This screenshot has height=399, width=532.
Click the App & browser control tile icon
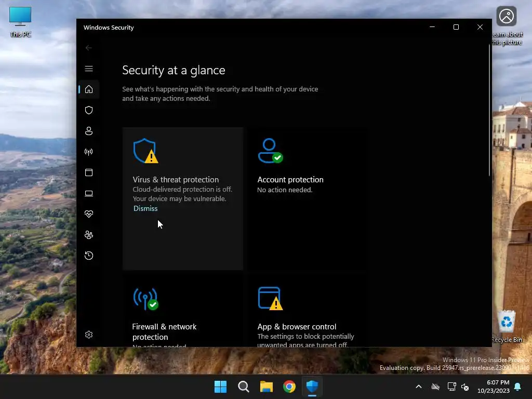tap(270, 299)
